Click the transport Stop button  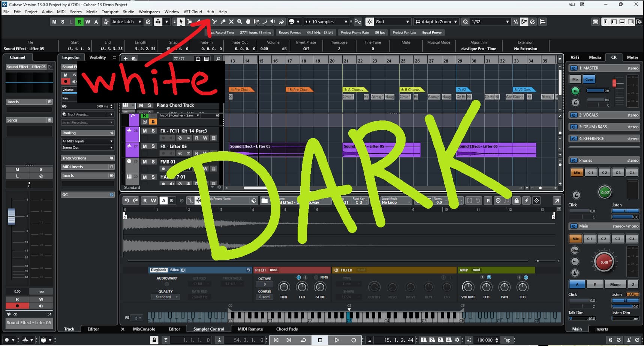pyautogui.click(x=320, y=340)
